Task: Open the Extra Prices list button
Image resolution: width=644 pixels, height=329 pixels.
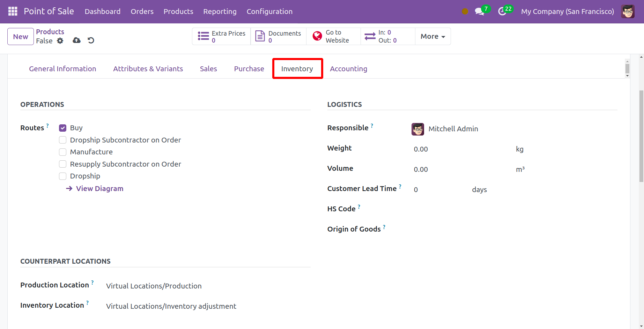Action: pos(221,36)
